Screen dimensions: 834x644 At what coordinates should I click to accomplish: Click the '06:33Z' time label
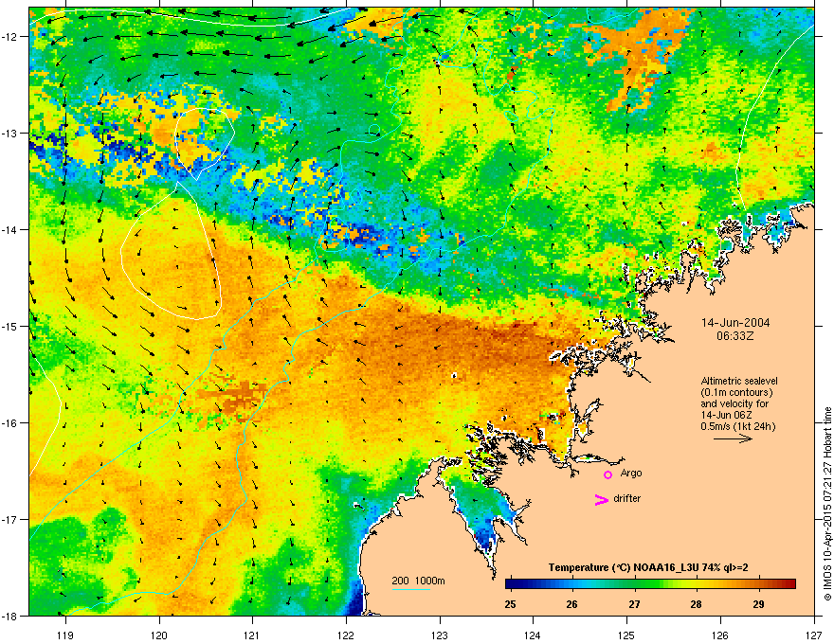click(735, 336)
